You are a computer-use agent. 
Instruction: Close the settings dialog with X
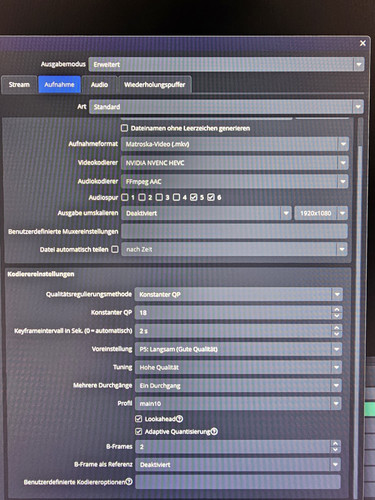pos(363,43)
